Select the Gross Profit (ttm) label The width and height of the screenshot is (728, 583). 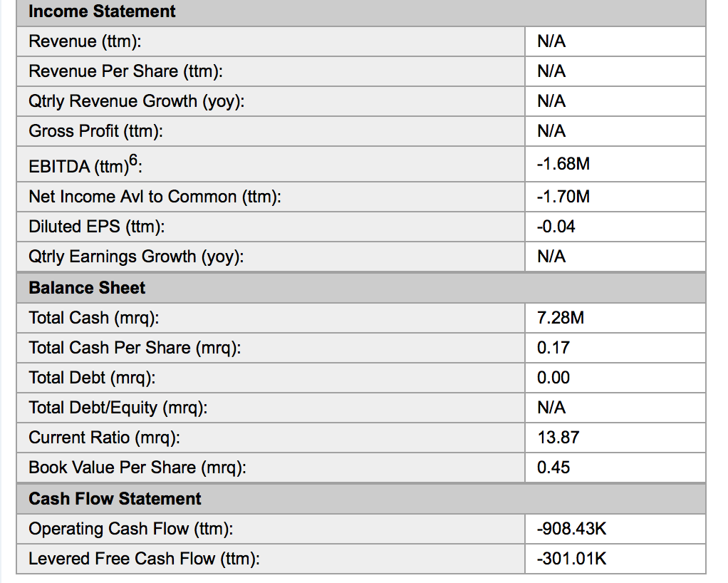[x=95, y=131]
